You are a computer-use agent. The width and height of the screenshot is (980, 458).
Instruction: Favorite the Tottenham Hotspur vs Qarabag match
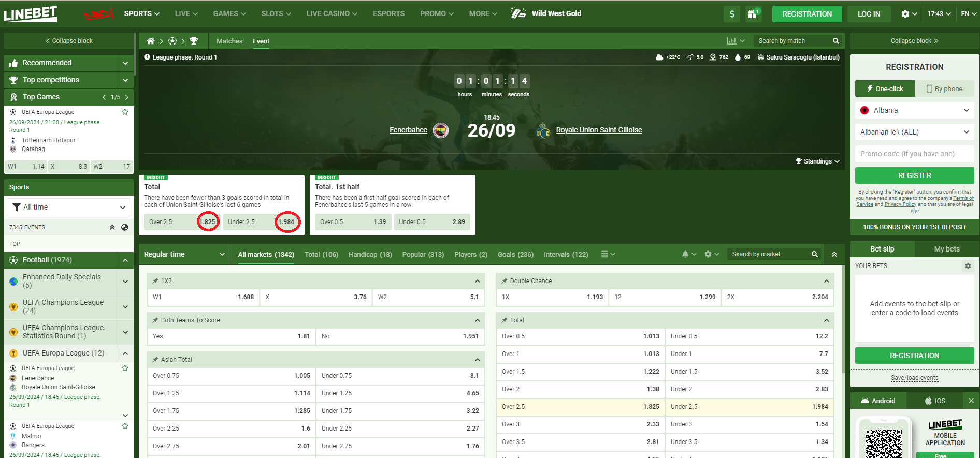[x=125, y=112]
